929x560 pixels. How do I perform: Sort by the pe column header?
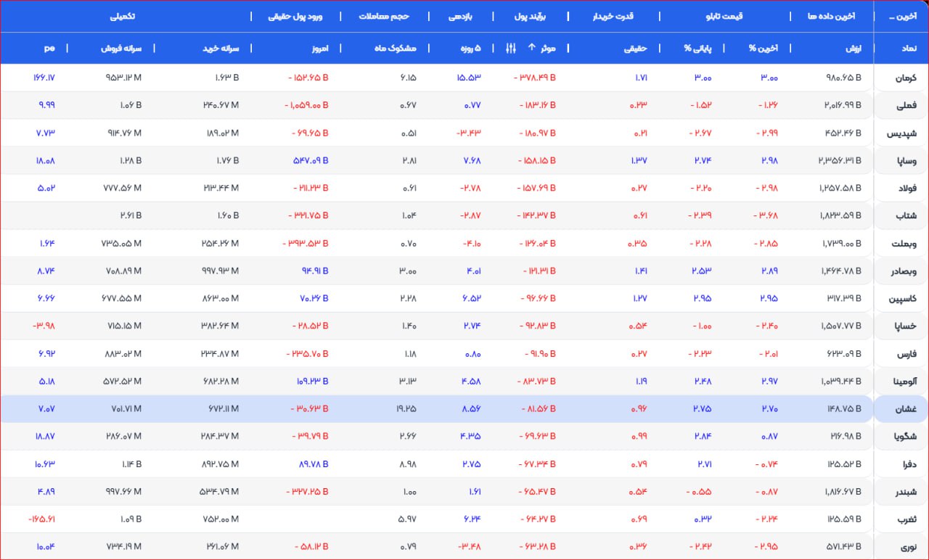click(49, 48)
